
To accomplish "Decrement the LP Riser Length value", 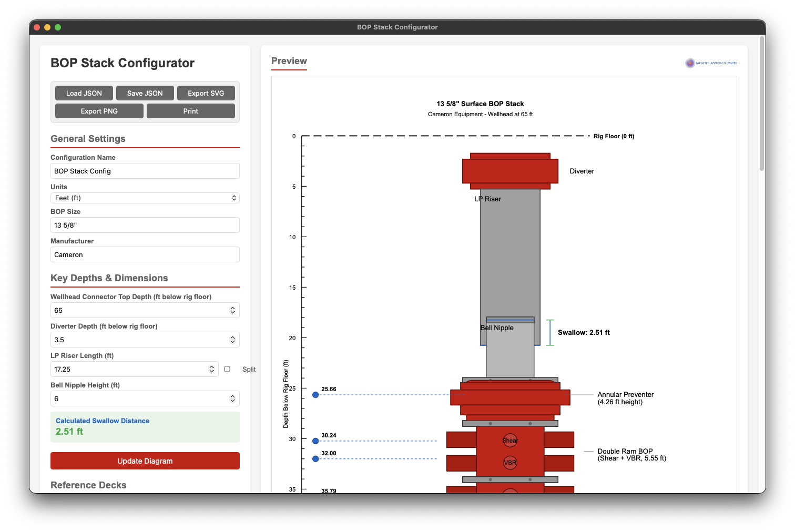I will pos(212,371).
